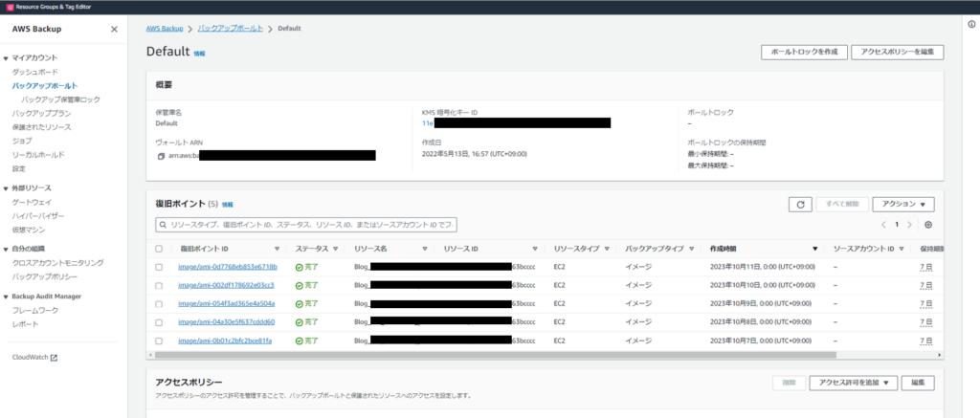
Task: Open the KMS encryption key ID link
Action: (x=428, y=123)
